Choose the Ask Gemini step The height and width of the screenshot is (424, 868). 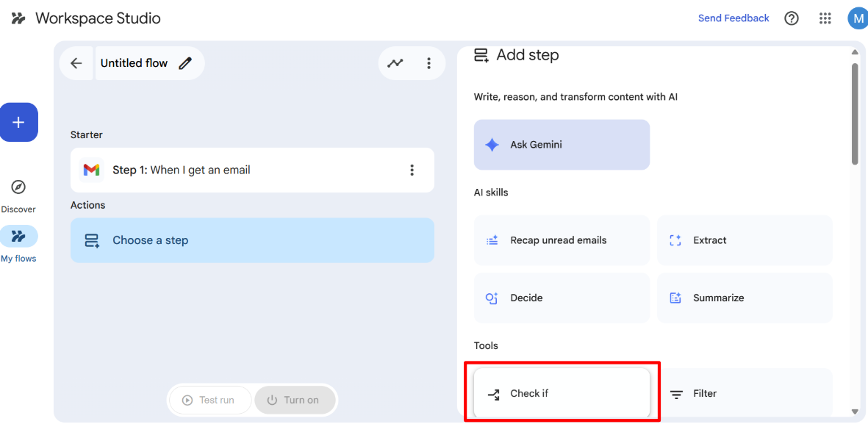[562, 145]
